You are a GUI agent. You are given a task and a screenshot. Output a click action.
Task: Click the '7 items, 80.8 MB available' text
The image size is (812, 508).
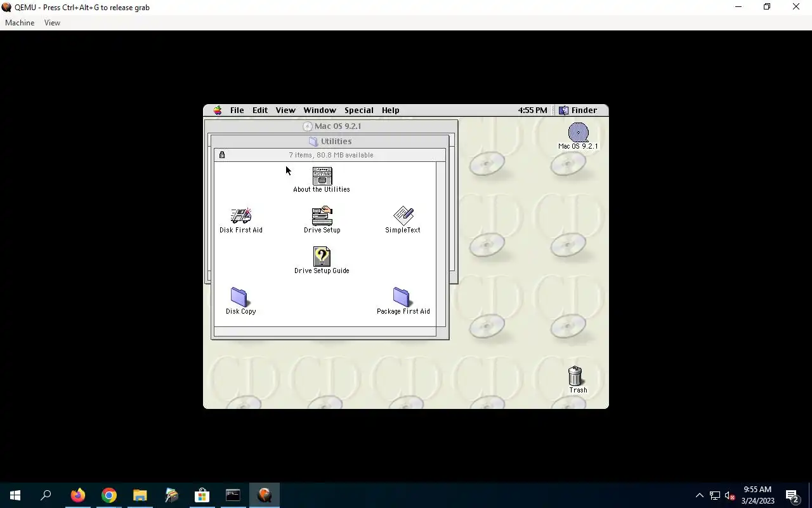pos(331,155)
